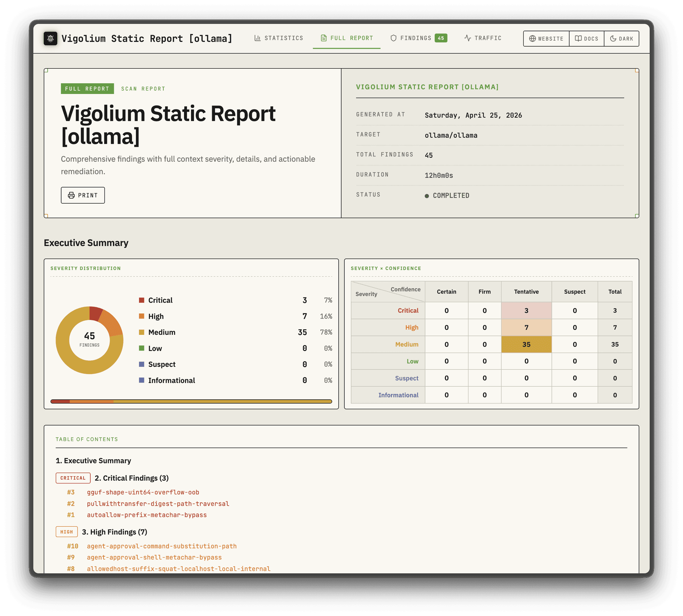The height and width of the screenshot is (616, 683).
Task: Click the Executive Summary heading
Action: coord(86,243)
